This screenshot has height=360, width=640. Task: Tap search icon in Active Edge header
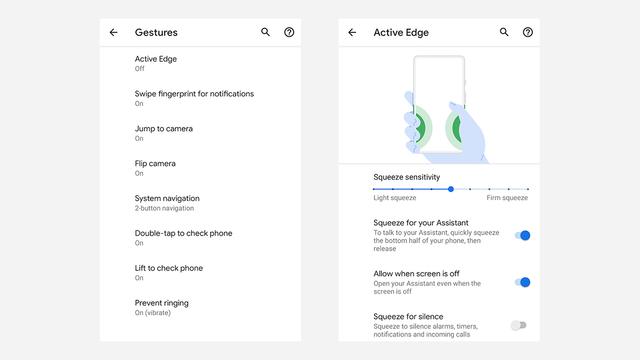point(504,32)
